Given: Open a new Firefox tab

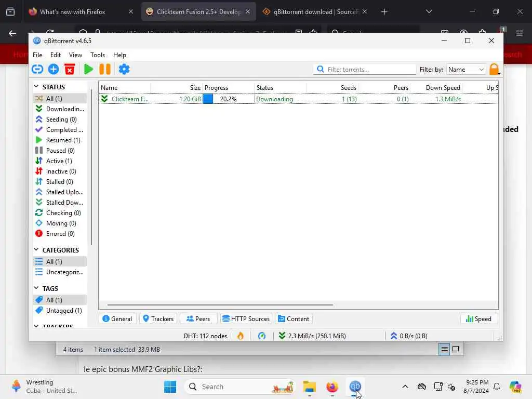Looking at the screenshot, I should pos(384,11).
